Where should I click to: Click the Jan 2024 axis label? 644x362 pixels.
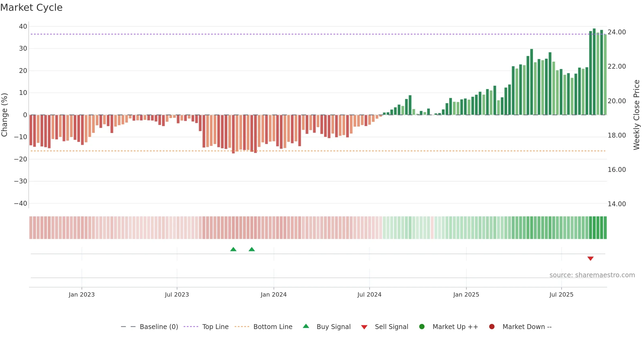click(x=274, y=294)
